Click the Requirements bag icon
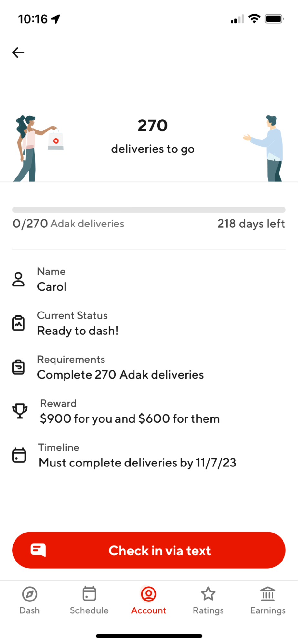298x644 pixels. [18, 367]
